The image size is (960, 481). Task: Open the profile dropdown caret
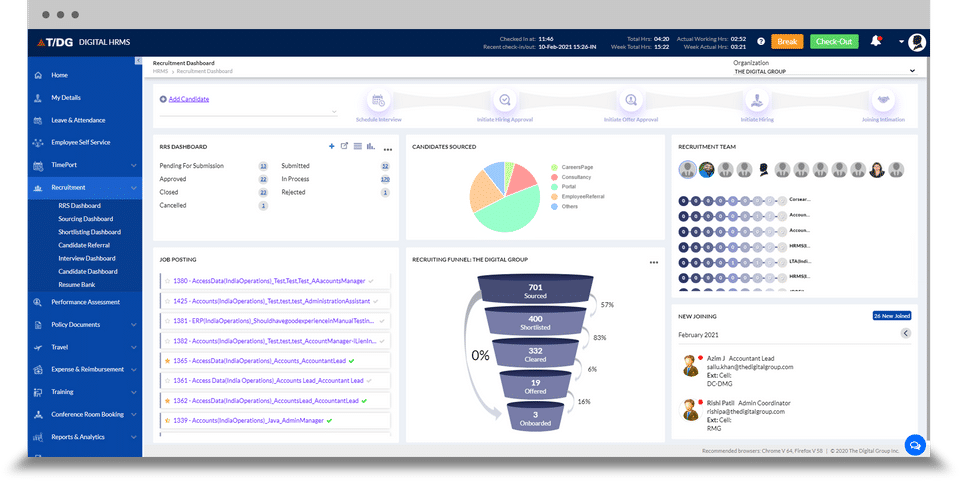click(x=901, y=42)
